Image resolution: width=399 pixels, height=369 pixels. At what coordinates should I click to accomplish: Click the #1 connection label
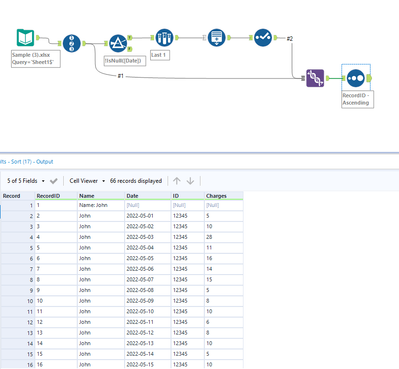[x=120, y=76]
